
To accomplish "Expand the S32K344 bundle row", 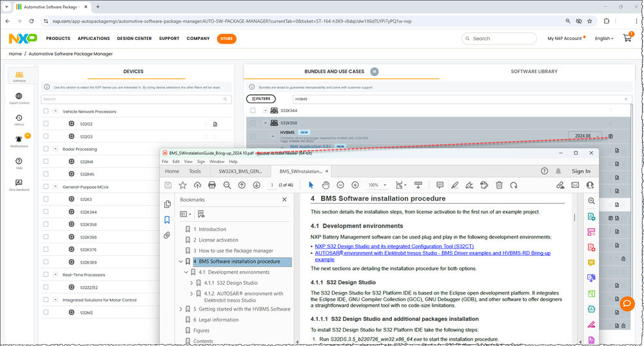I will point(266,110).
